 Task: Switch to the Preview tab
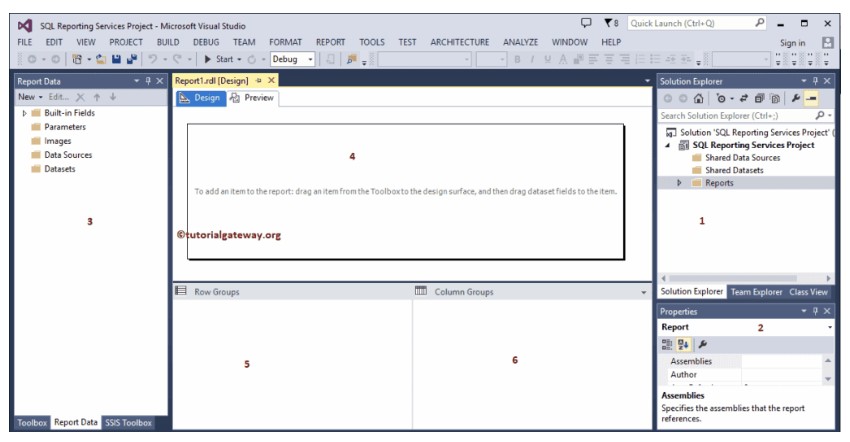coord(252,98)
